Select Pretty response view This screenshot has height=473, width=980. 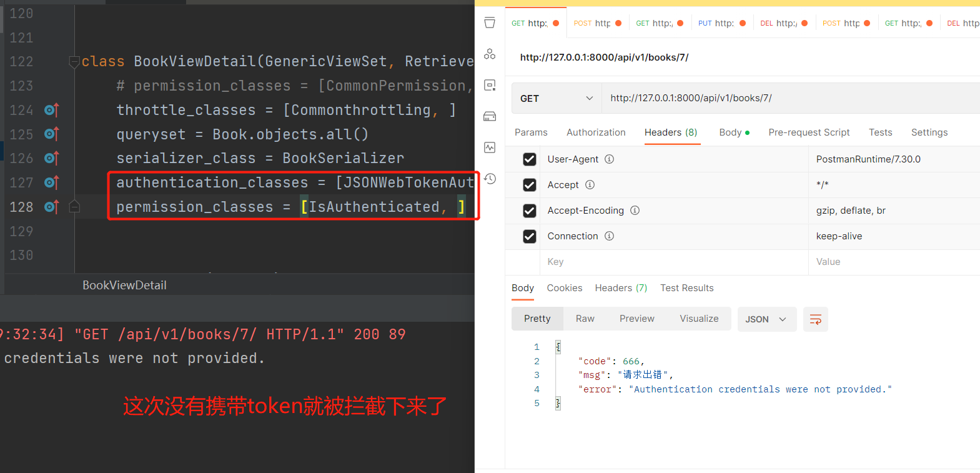(537, 319)
